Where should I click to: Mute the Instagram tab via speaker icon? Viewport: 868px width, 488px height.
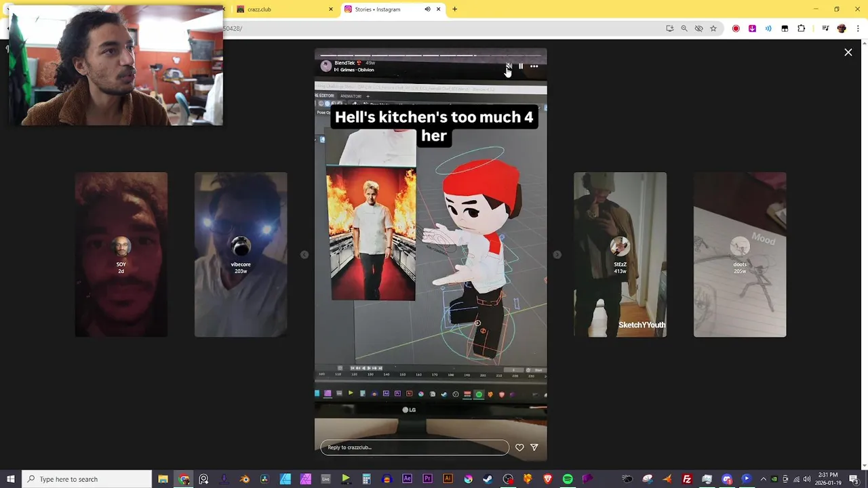427,9
